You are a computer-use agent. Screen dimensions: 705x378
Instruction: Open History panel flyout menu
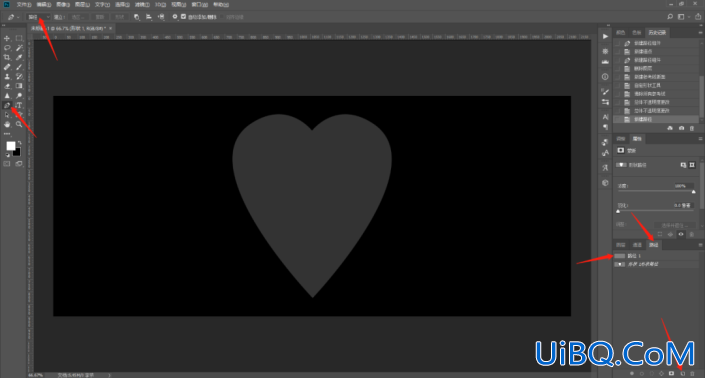pyautogui.click(x=700, y=32)
